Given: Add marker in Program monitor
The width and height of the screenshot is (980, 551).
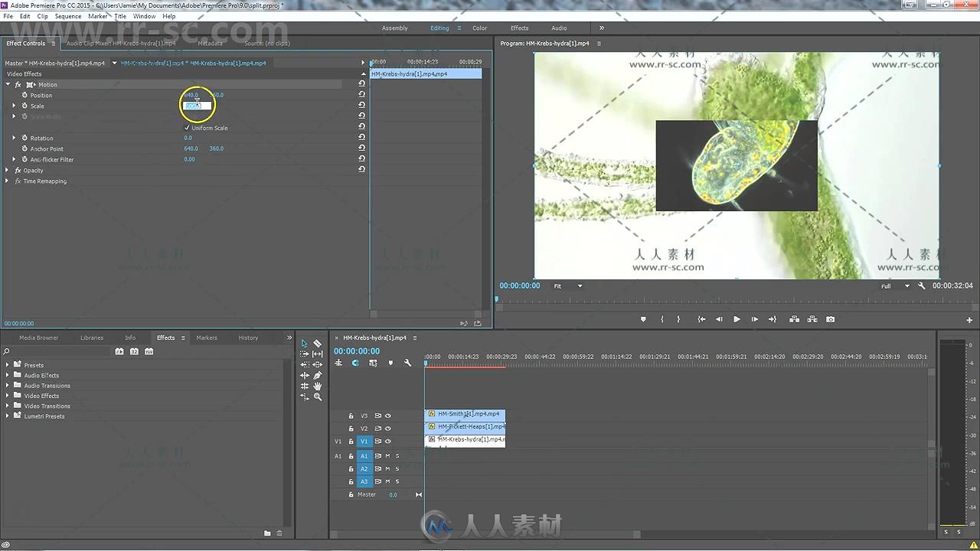Looking at the screenshot, I should (643, 319).
